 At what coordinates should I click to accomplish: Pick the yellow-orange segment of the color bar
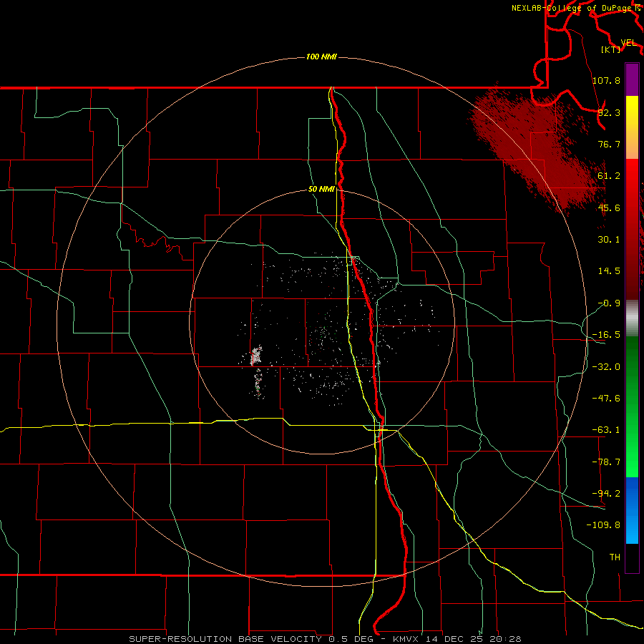[632, 127]
